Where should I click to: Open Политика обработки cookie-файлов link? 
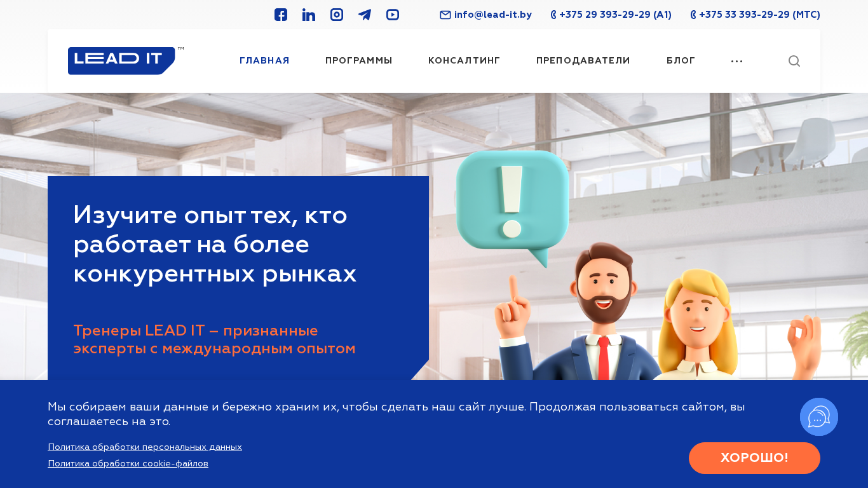[128, 464]
